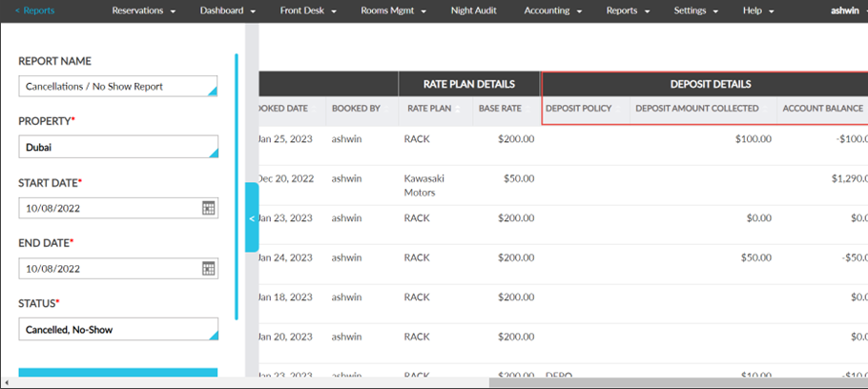
Task: Click the horizontal scrollbar thumb
Action: (678, 383)
